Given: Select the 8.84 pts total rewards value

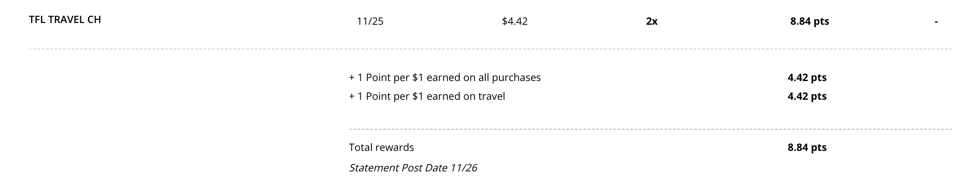Looking at the screenshot, I should [x=807, y=148].
